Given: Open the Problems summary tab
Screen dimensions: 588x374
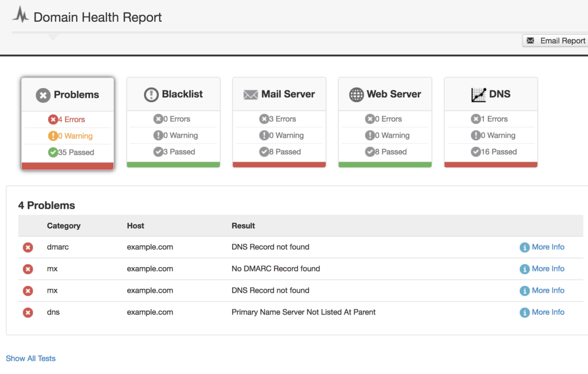Looking at the screenshot, I should 67,95.
